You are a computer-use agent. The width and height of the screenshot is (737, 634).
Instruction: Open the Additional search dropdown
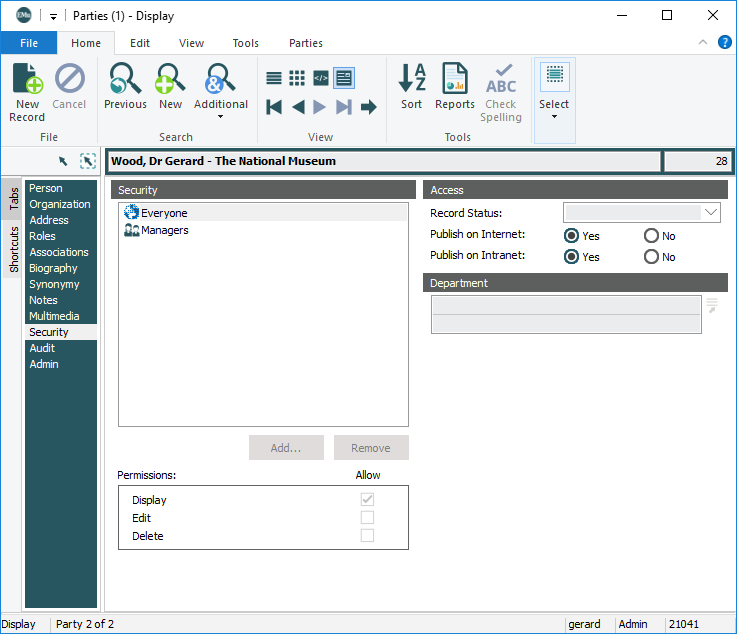tap(221, 104)
